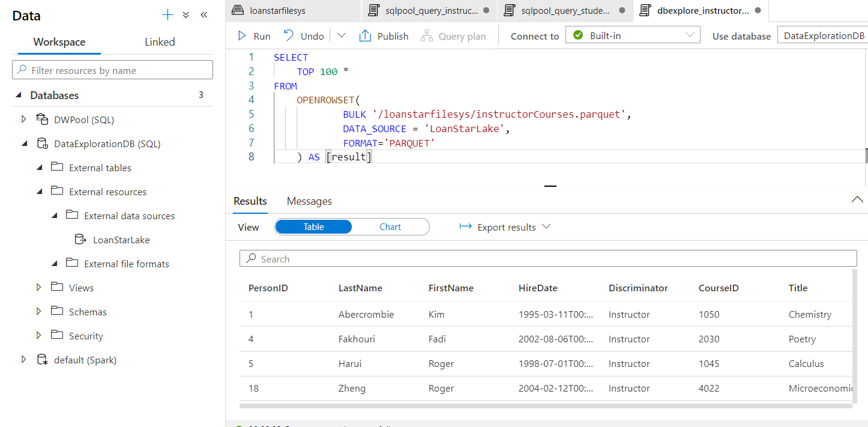
Task: Undo the last edit
Action: pyautogui.click(x=304, y=35)
